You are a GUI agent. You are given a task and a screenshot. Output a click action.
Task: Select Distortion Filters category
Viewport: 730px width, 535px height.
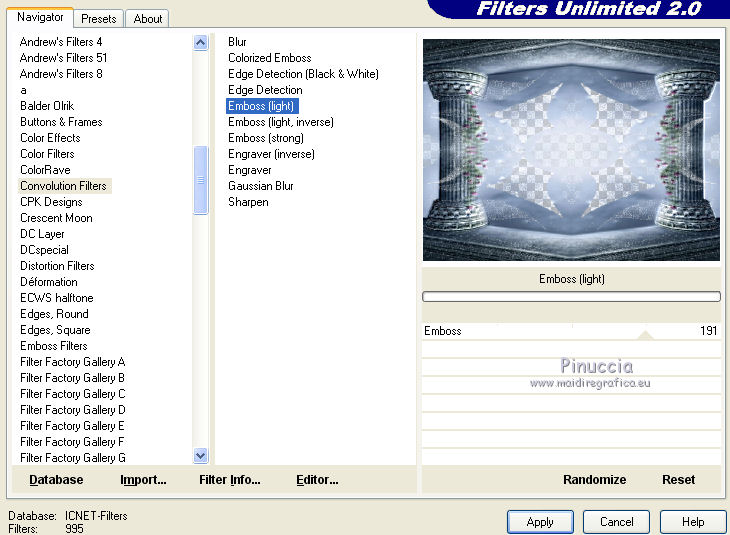coord(57,266)
